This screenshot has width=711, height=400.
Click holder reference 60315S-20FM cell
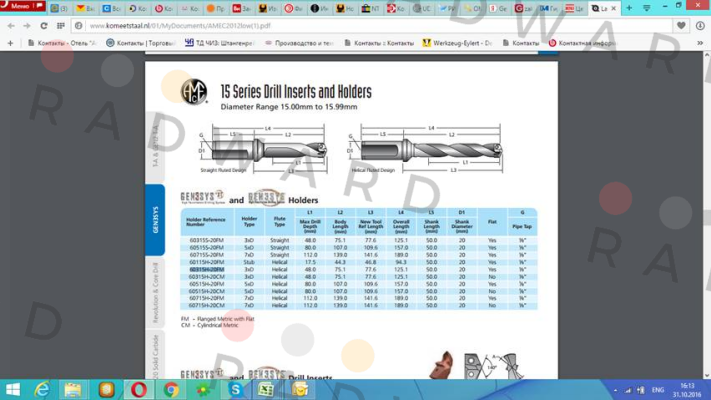click(x=207, y=240)
